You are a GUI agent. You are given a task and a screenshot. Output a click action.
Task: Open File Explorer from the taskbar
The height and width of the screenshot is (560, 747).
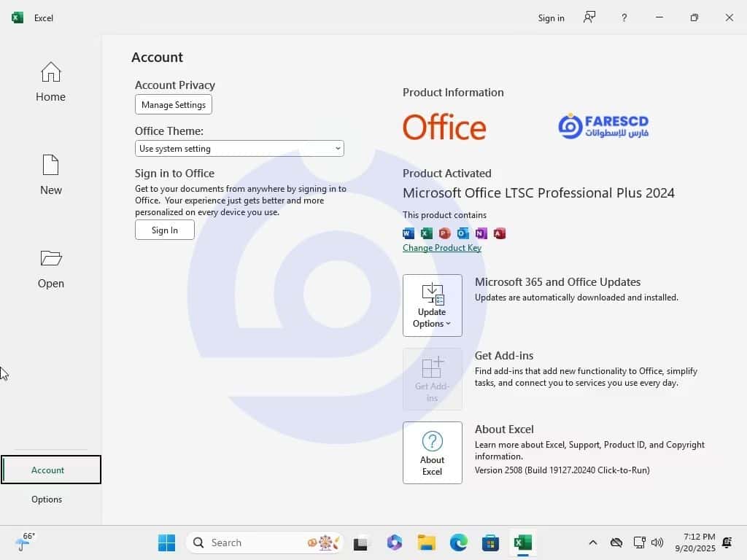click(x=426, y=542)
